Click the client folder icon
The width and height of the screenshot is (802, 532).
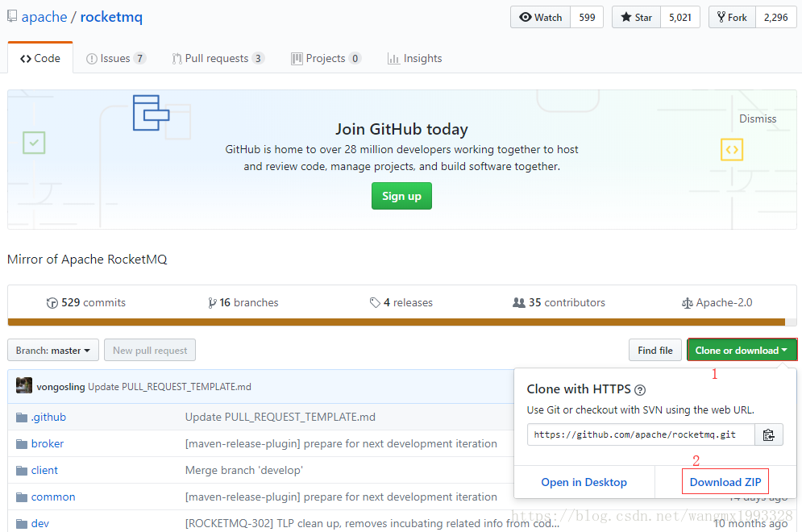[x=22, y=471]
